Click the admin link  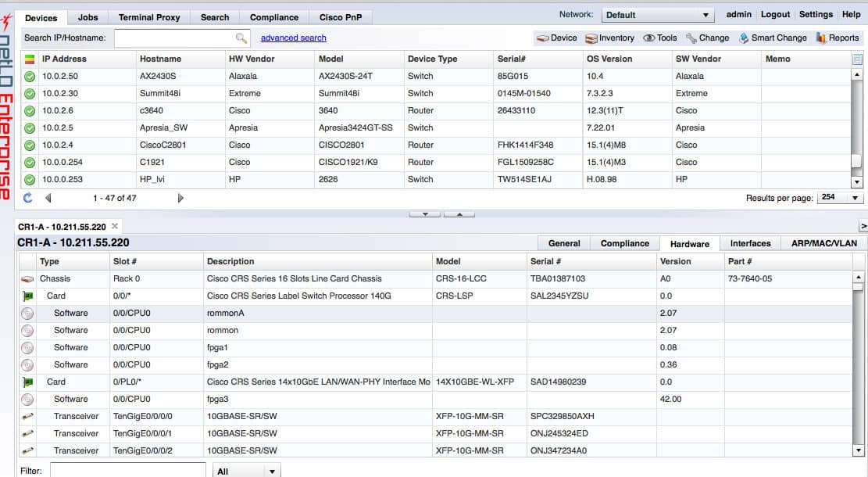739,14
